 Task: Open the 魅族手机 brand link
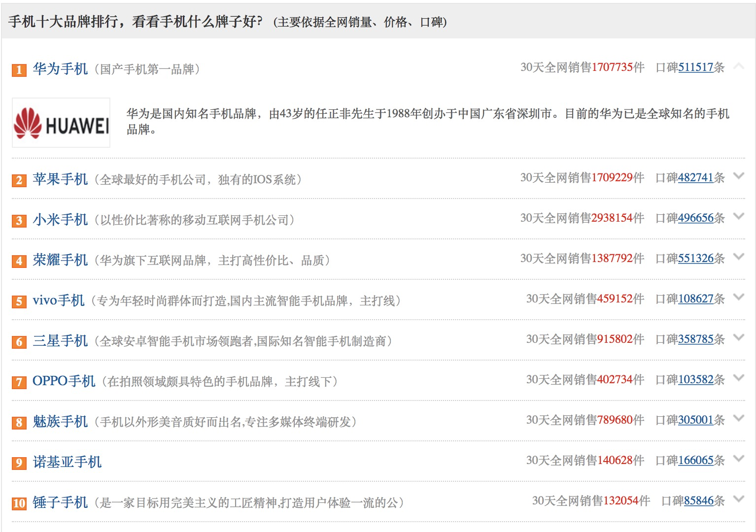[x=60, y=422]
